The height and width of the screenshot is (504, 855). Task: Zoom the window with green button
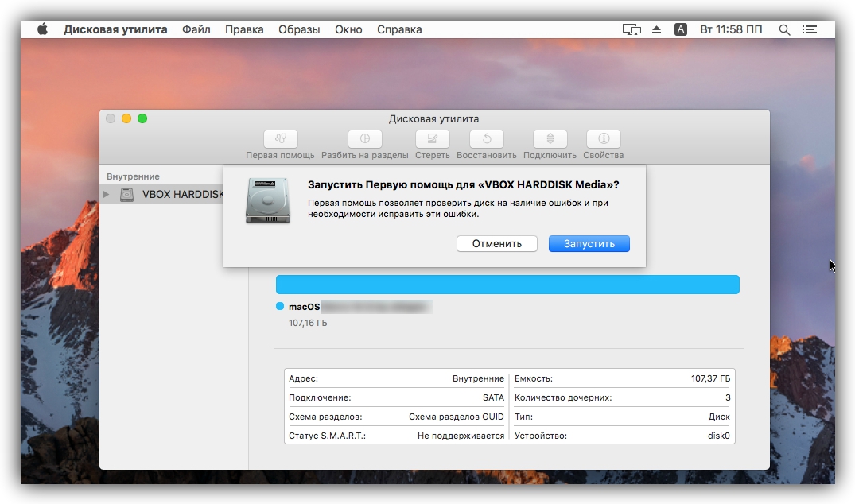[142, 118]
